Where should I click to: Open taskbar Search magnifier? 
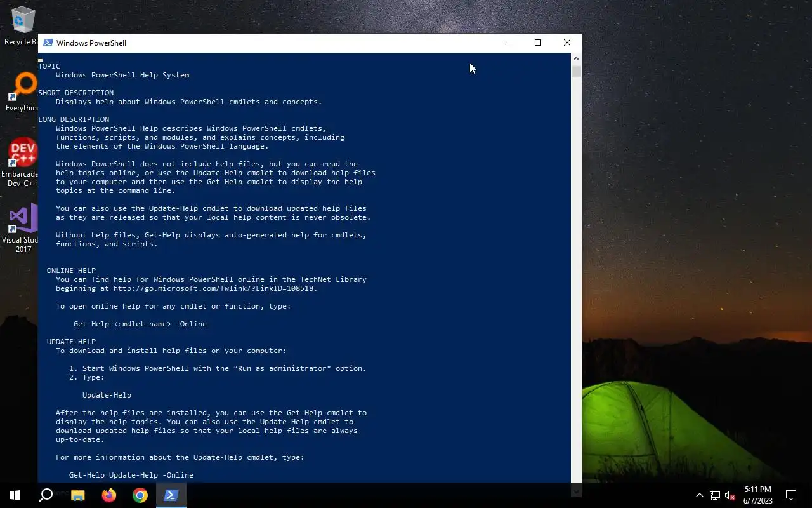(x=46, y=495)
